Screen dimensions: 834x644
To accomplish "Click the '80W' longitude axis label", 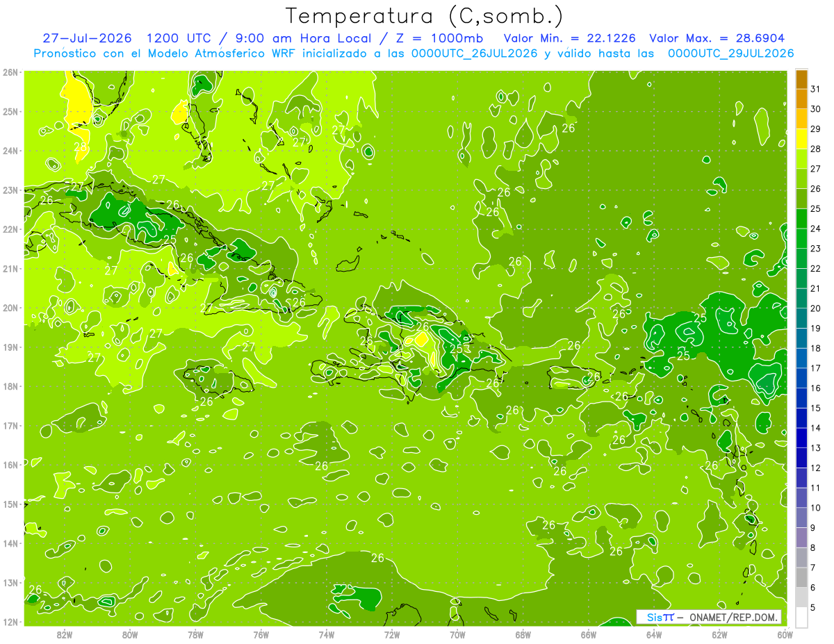I will click(x=130, y=635).
